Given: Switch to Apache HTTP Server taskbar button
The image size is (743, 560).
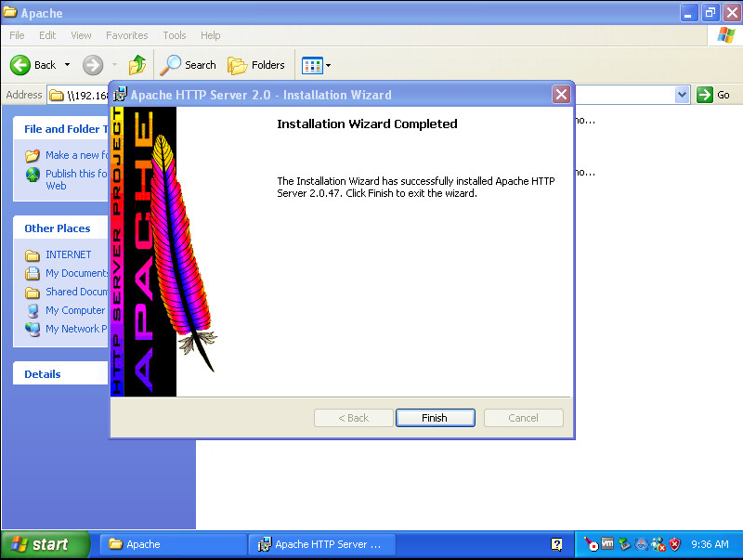Looking at the screenshot, I should [x=321, y=544].
